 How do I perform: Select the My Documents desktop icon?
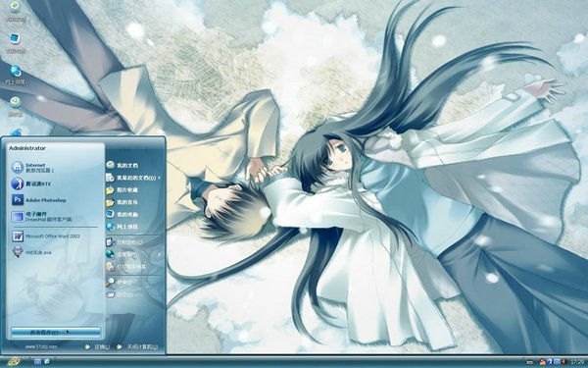(x=15, y=11)
